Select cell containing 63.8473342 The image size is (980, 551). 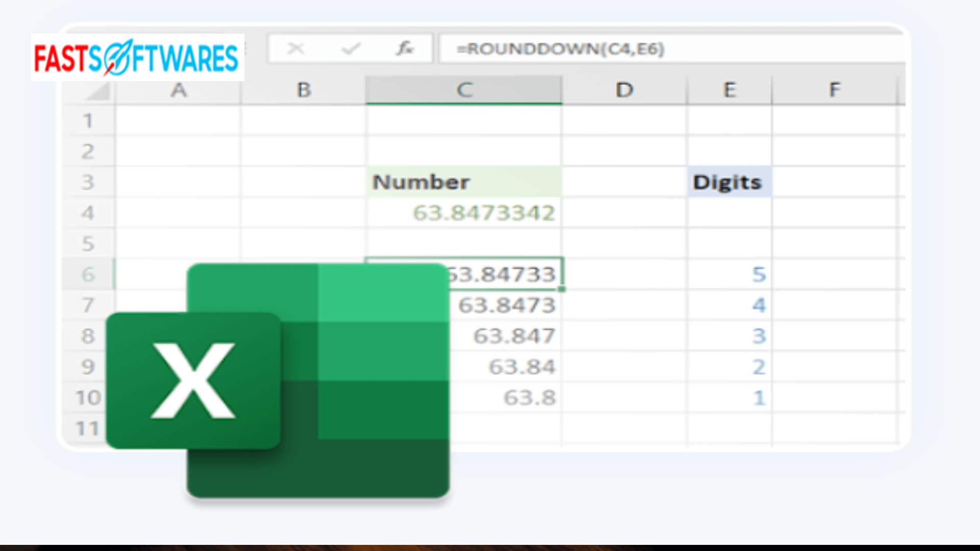click(x=463, y=213)
